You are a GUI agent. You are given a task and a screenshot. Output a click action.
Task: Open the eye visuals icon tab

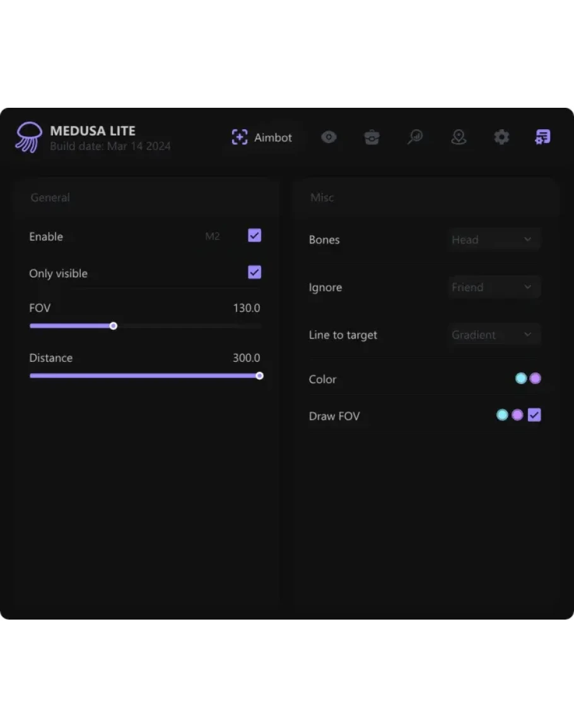click(x=329, y=137)
